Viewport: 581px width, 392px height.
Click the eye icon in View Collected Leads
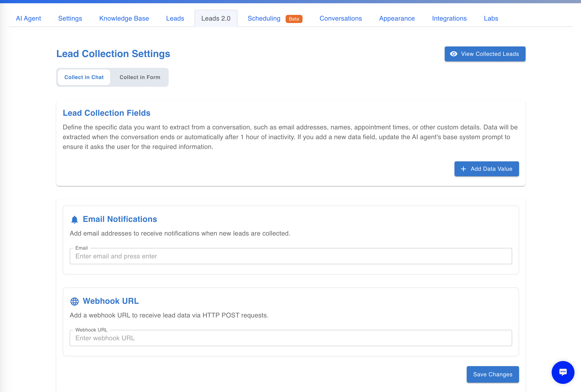coord(453,54)
